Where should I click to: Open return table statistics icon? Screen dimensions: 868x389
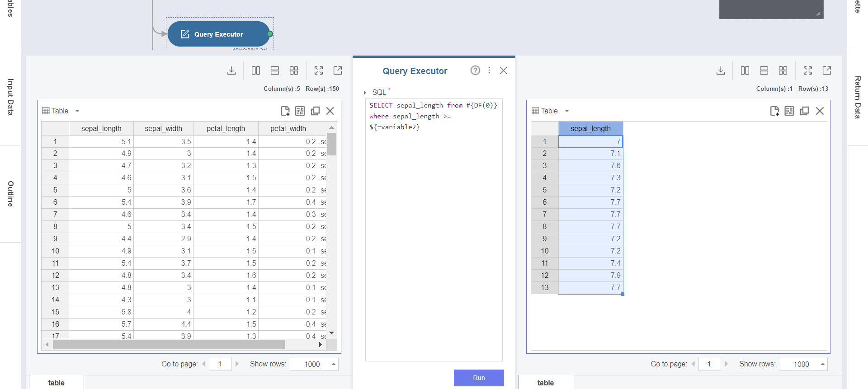click(789, 111)
